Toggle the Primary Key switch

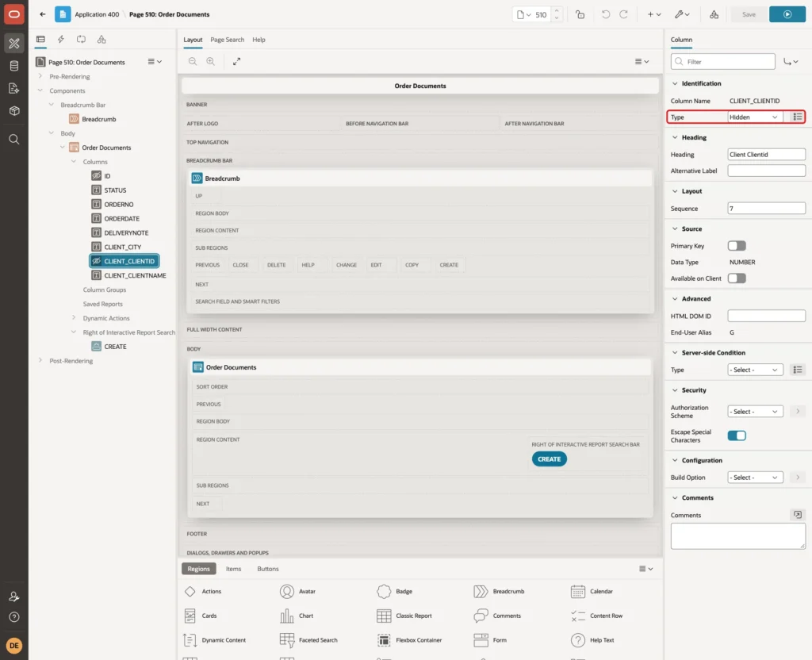tap(737, 246)
